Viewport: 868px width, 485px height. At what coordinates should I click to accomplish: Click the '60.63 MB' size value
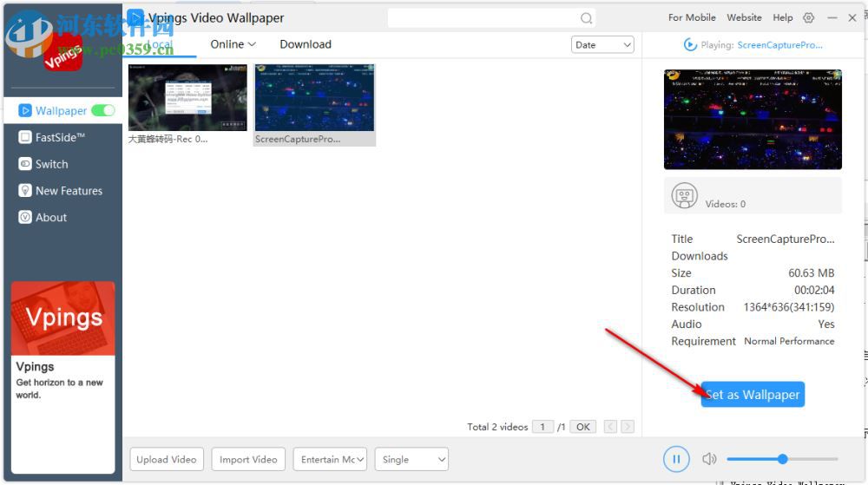pos(811,272)
